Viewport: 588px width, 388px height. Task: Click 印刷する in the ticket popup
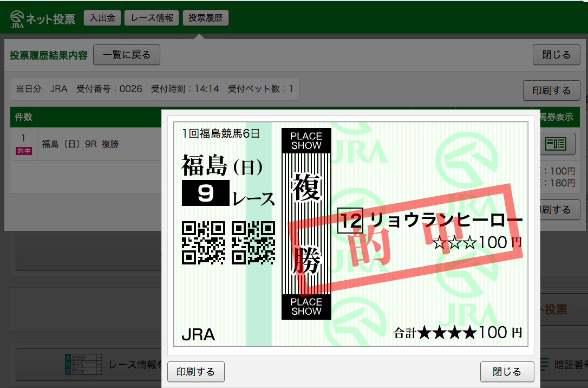[x=196, y=372]
